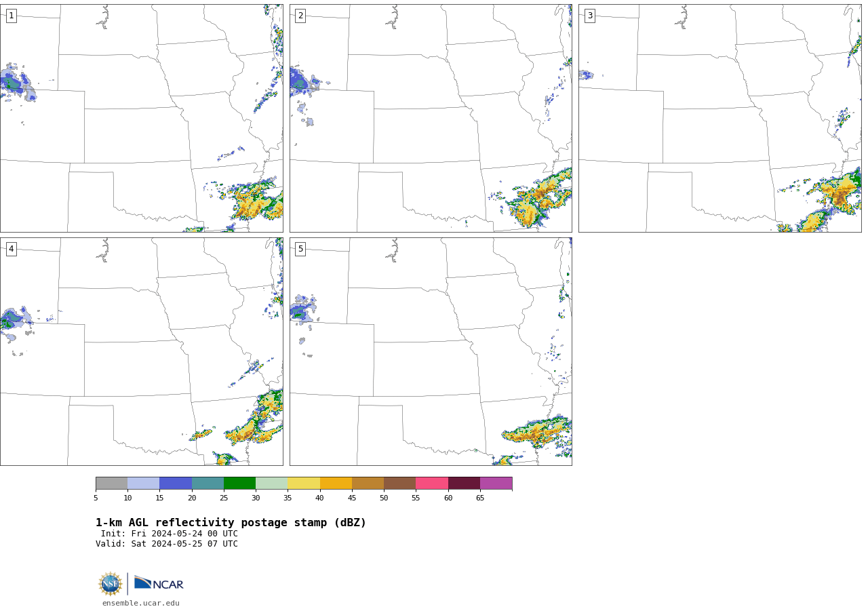This screenshot has width=868, height=611.
Task: Click the blue 15-20 dBZ swatch
Action: tap(176, 484)
